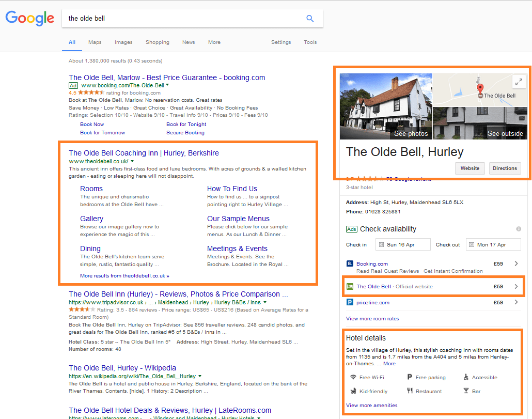Click the check-out calendar icon
Image resolution: width=532 pixels, height=419 pixels.
pyautogui.click(x=471, y=244)
